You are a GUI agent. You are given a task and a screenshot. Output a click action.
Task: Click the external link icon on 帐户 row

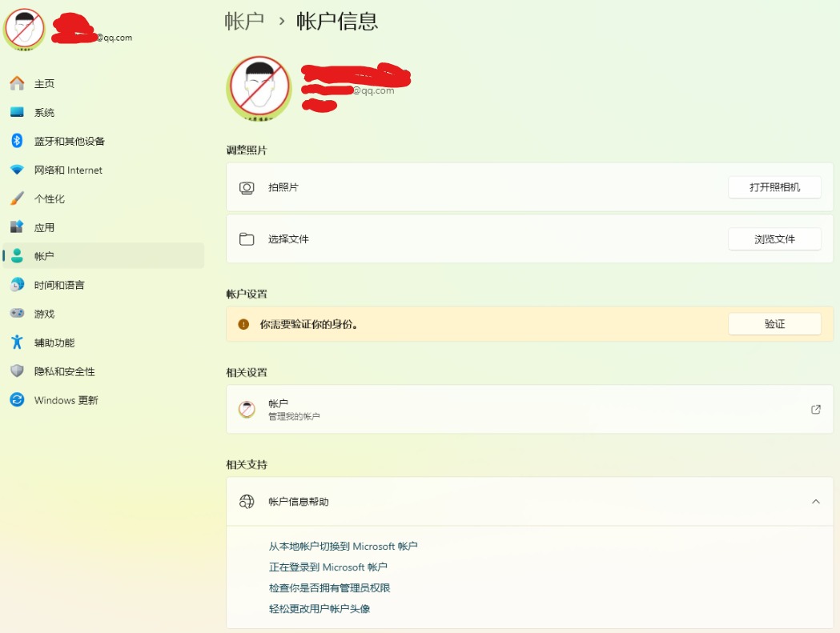pyautogui.click(x=816, y=409)
